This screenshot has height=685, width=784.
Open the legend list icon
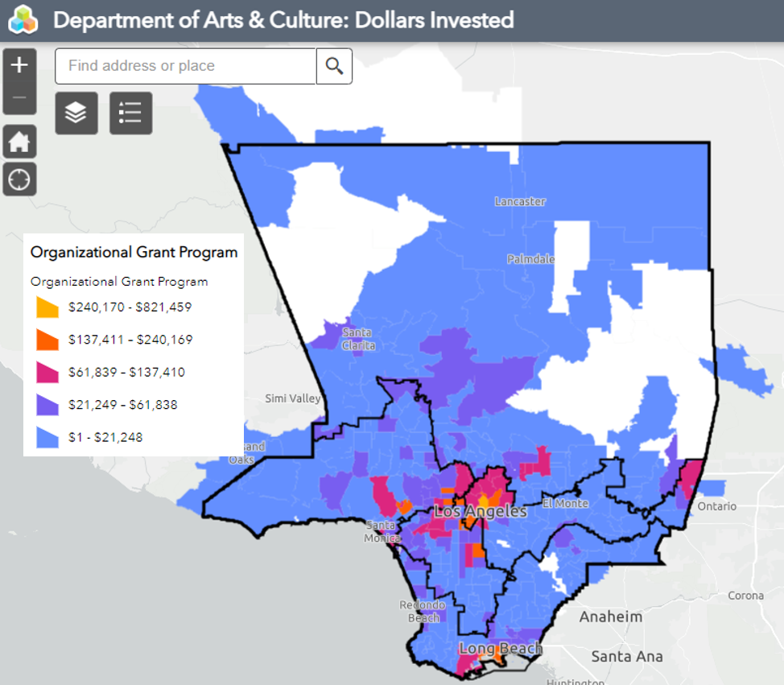(130, 113)
